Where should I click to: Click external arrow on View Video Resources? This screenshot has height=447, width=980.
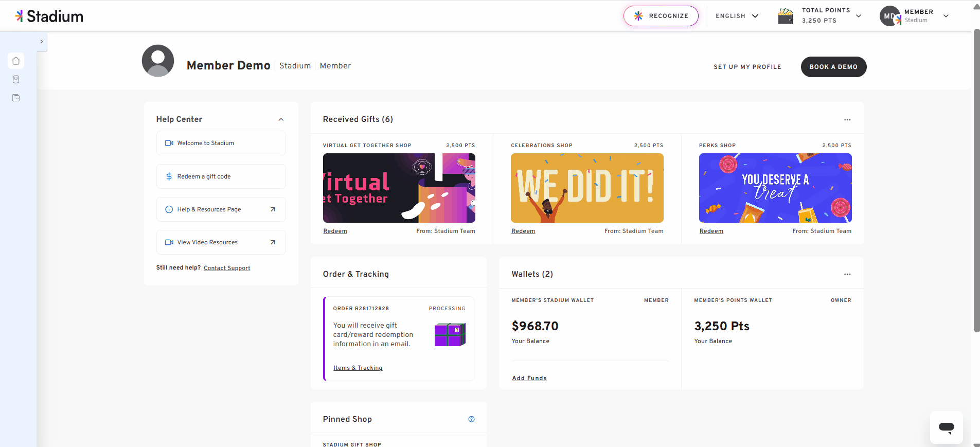point(273,242)
